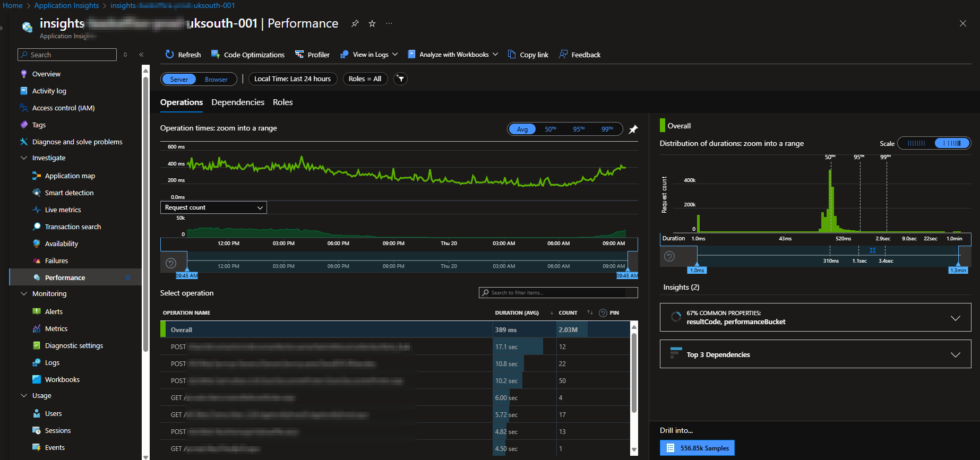Open the Smart detection icon
980x460 pixels.
click(36, 193)
